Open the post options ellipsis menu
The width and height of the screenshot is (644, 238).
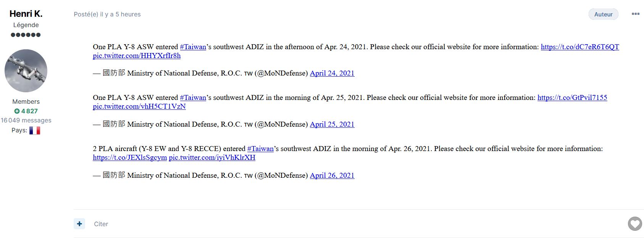click(635, 14)
